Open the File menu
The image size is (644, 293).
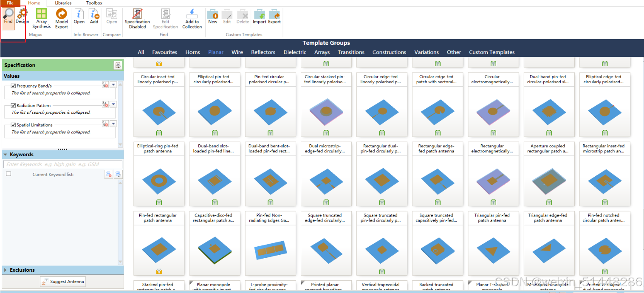pyautogui.click(x=10, y=3)
